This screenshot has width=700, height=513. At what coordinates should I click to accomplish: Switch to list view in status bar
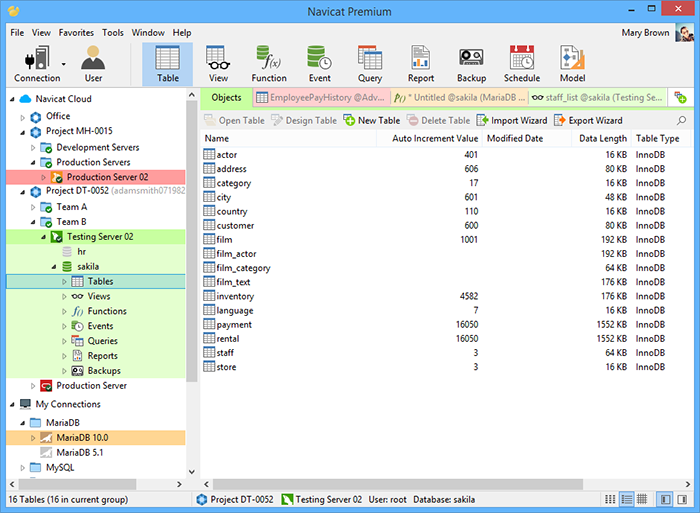(x=626, y=499)
